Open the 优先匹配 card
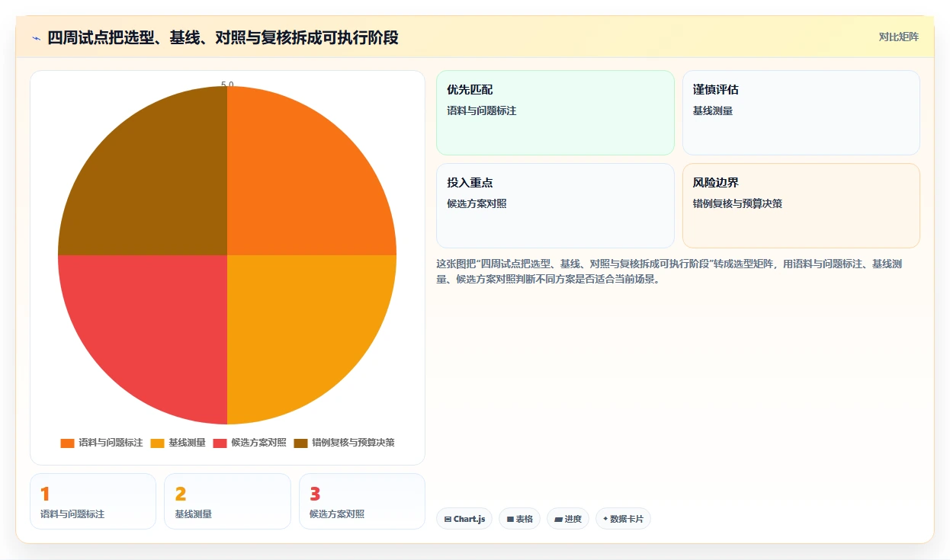This screenshot has width=950, height=560. pyautogui.click(x=555, y=113)
